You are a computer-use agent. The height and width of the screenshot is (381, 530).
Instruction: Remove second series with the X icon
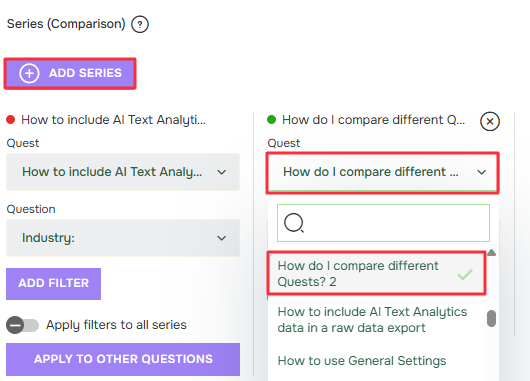(490, 121)
